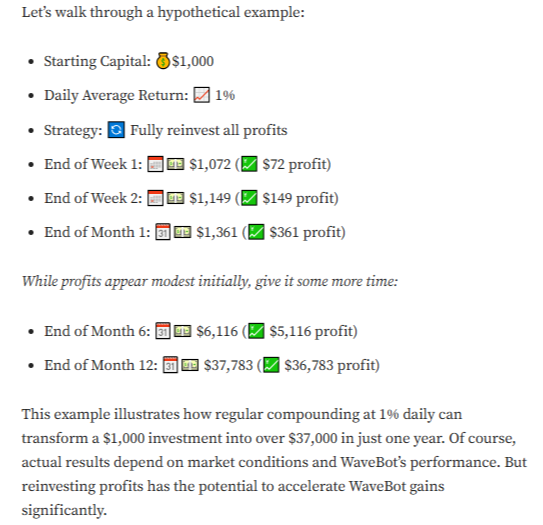Screen dimensions: 543x525
Task: Click the 'Fully reinvest all profits' text
Action: click(209, 131)
